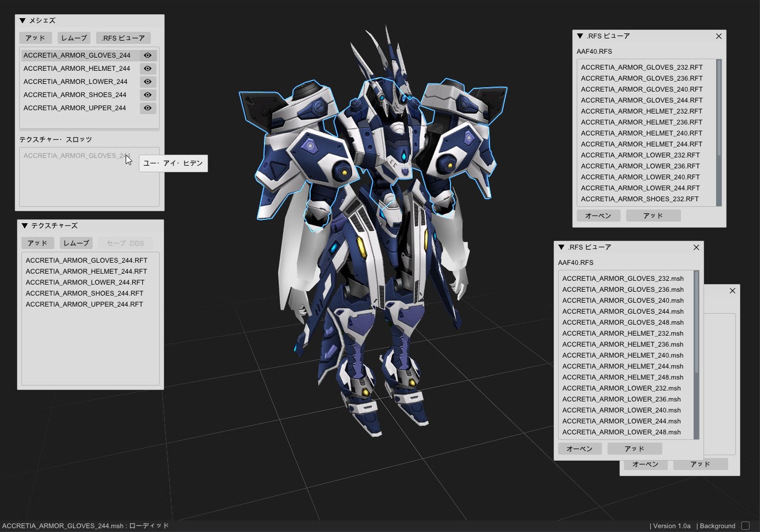Viewport: 760px width, 532px height.
Task: Close the RFT list .RFS ビューア window
Action: (719, 36)
